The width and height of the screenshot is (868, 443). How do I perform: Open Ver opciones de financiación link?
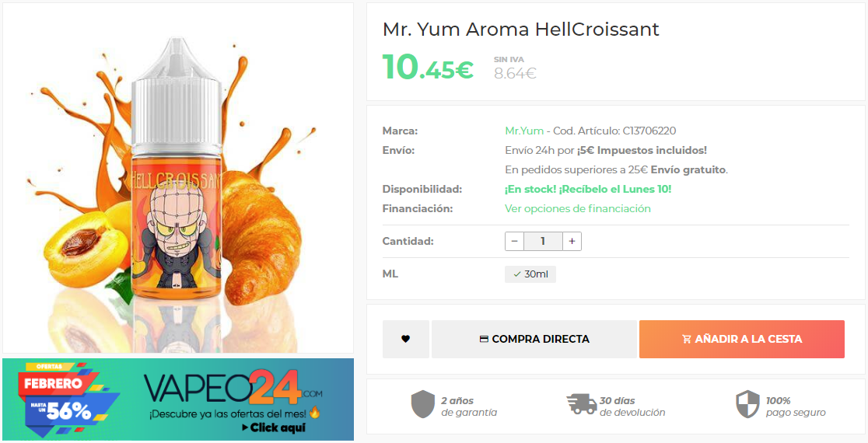click(577, 208)
